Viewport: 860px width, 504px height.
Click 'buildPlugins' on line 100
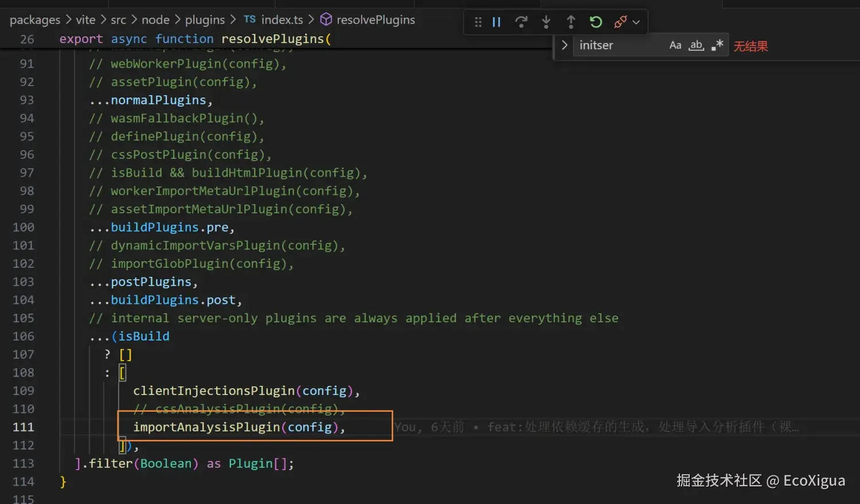(155, 228)
